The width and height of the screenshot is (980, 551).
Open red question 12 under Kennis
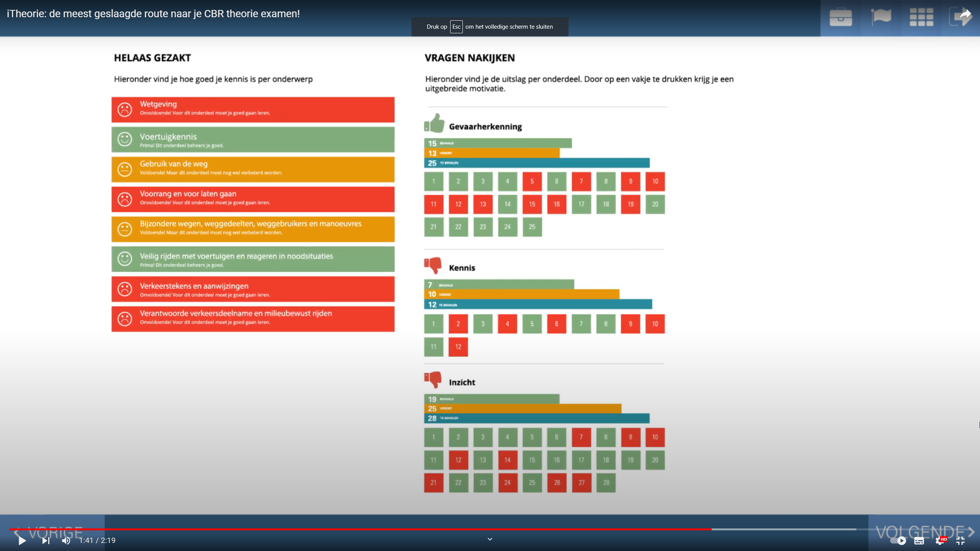(458, 347)
